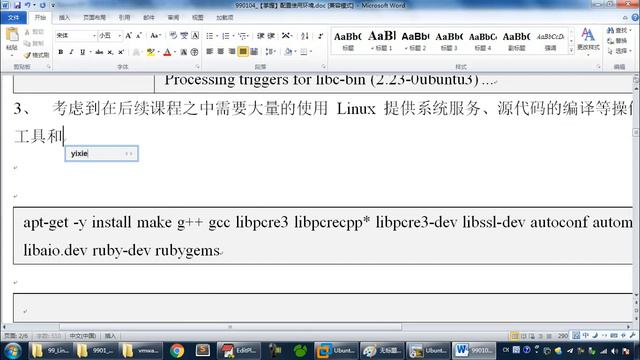Align text to the left
640x360 pixels.
[209, 51]
